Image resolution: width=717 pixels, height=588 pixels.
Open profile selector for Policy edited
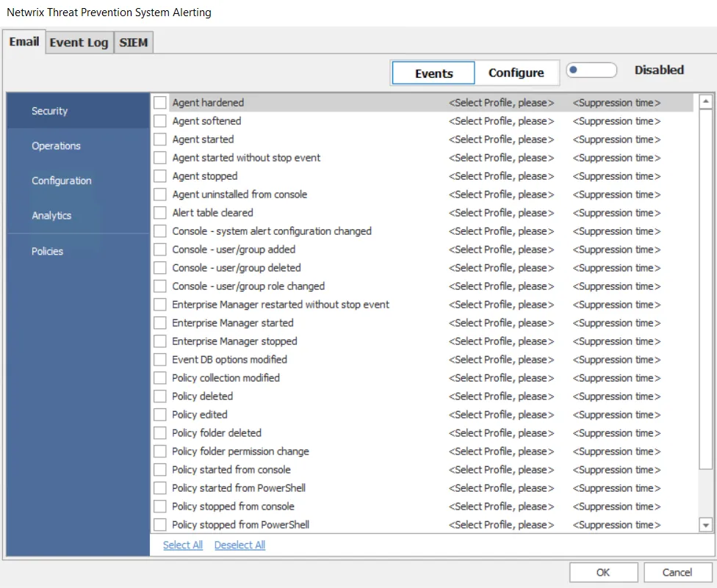(x=501, y=414)
